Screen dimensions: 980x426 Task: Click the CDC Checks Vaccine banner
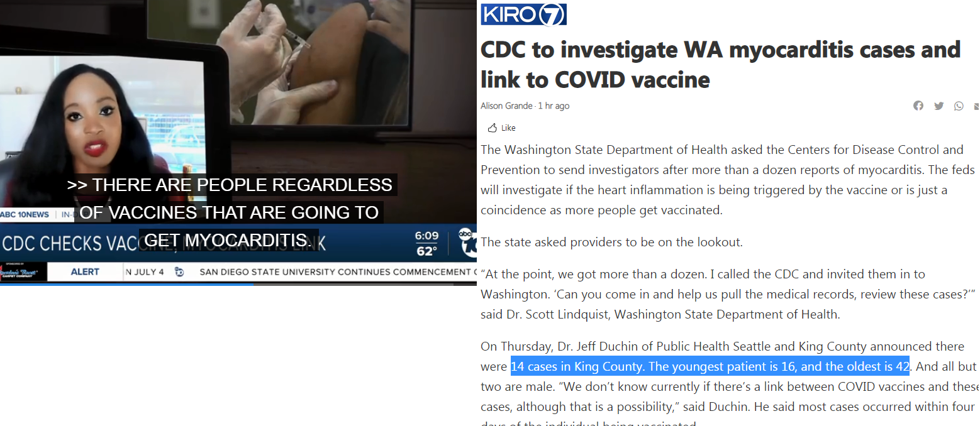[165, 243]
